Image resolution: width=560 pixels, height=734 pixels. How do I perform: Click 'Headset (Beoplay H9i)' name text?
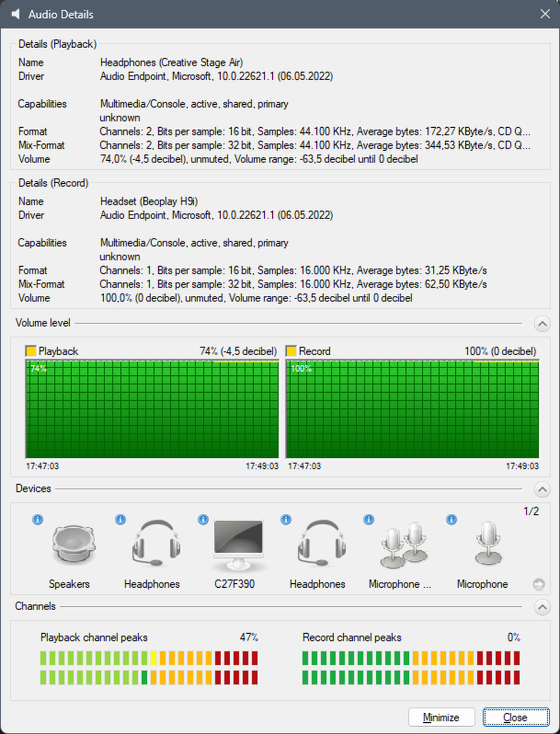click(x=149, y=201)
